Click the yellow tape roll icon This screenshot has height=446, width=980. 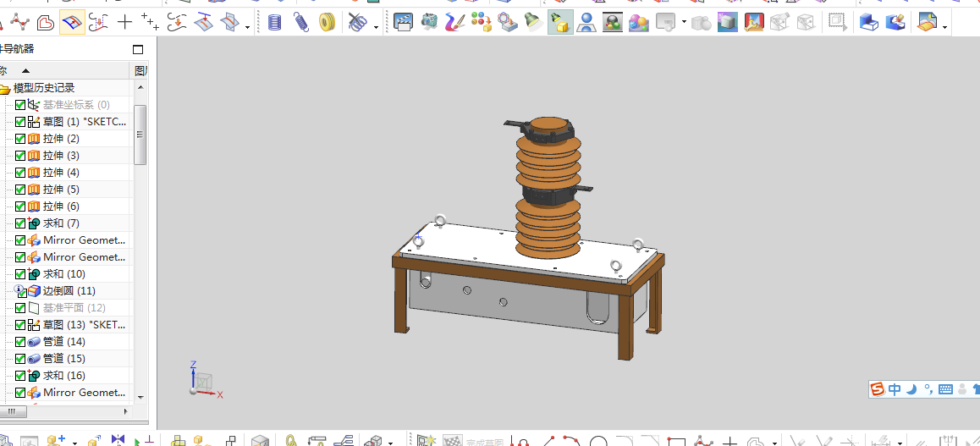tap(328, 23)
